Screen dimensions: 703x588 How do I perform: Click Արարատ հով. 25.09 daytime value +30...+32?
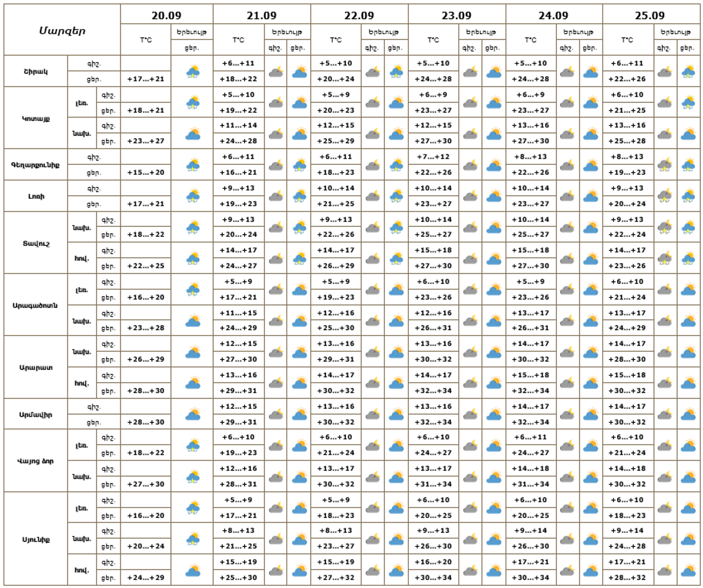click(x=627, y=391)
